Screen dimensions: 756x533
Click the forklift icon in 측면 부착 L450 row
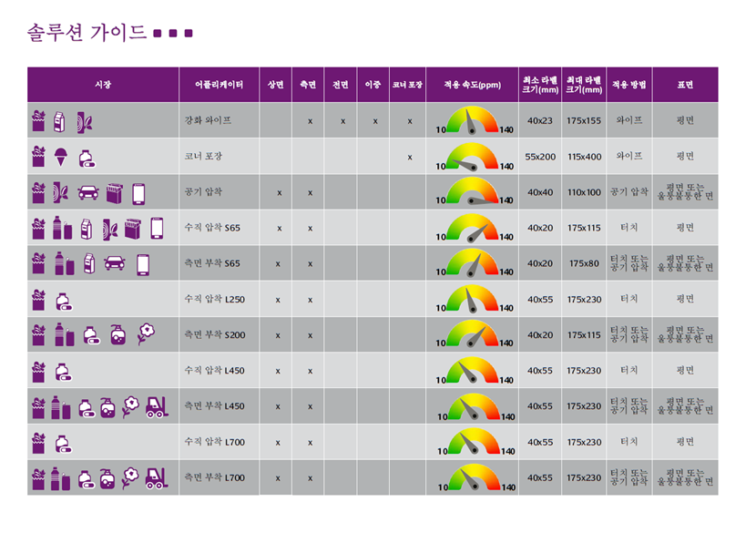click(157, 407)
